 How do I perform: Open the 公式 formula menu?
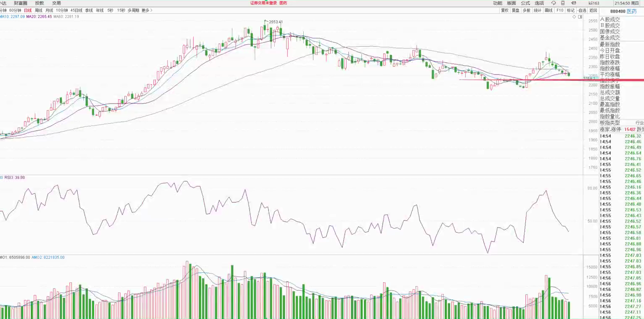525,3
